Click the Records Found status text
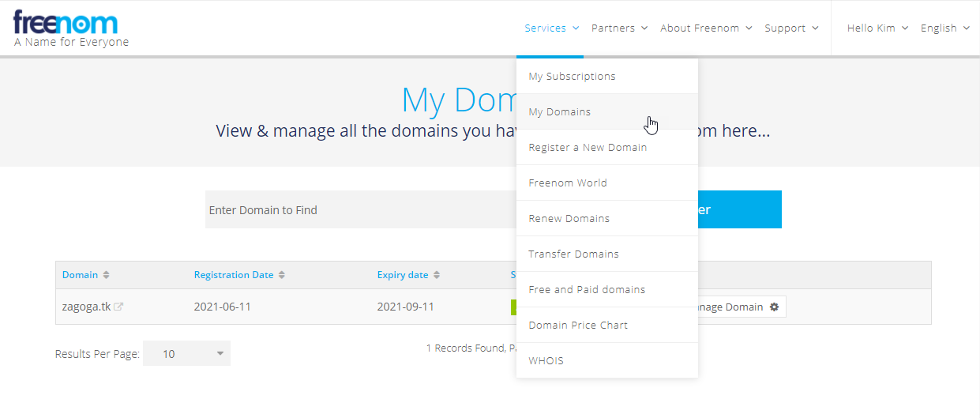980x418 pixels. tap(471, 348)
